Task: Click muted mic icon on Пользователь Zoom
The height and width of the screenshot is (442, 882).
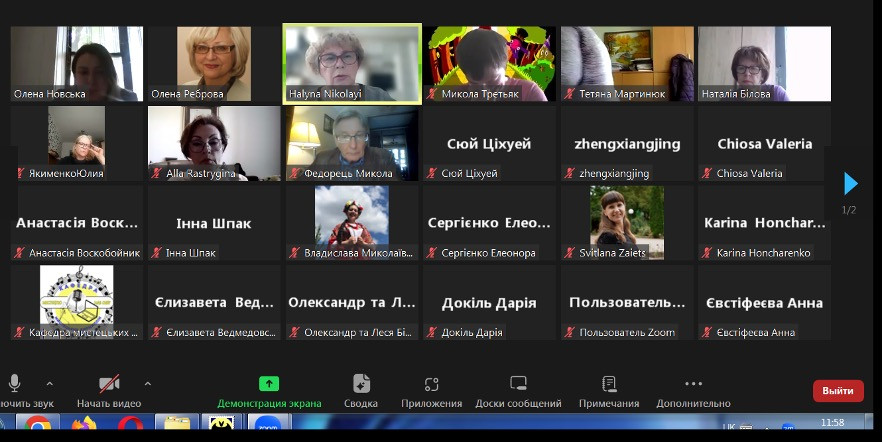Action: [x=569, y=332]
